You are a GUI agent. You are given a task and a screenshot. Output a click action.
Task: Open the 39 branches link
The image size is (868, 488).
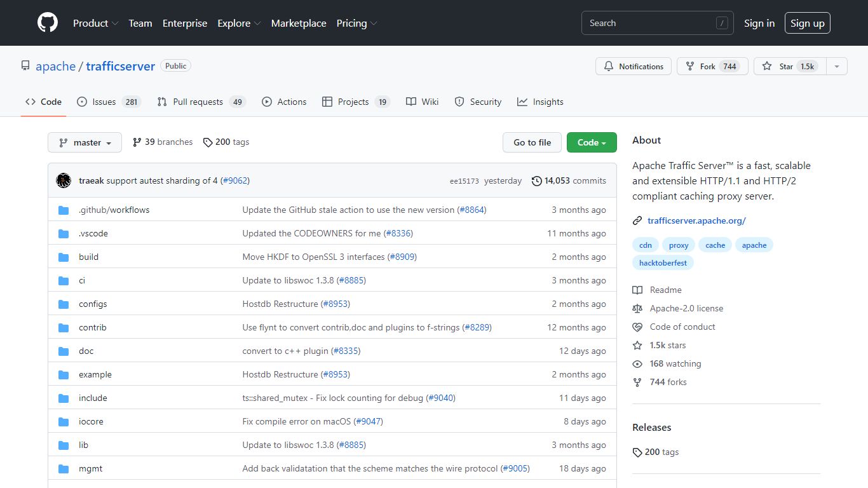coord(163,142)
